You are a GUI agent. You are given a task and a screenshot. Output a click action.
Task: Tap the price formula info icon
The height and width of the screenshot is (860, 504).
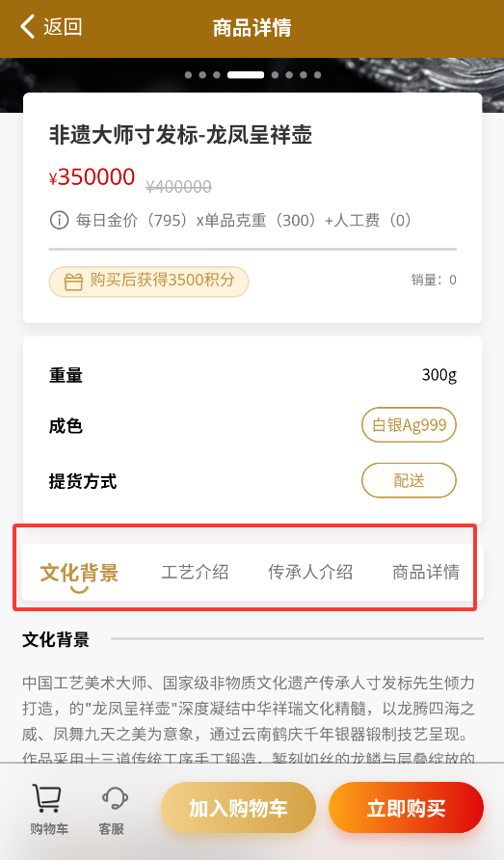click(x=59, y=221)
